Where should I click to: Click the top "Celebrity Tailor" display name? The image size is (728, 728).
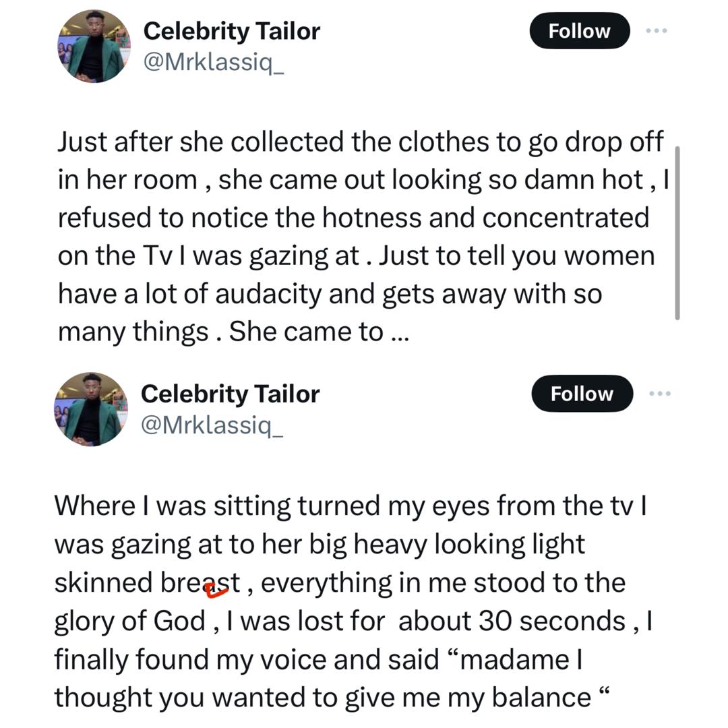[232, 31]
